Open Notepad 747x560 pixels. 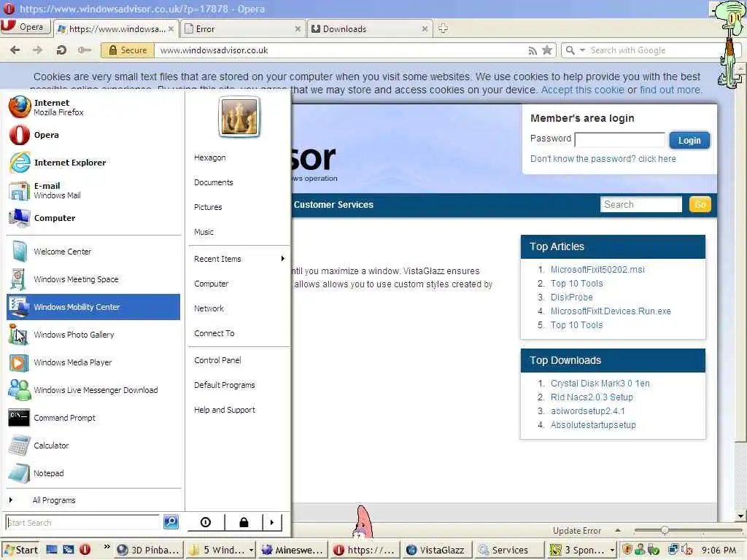[93, 472]
